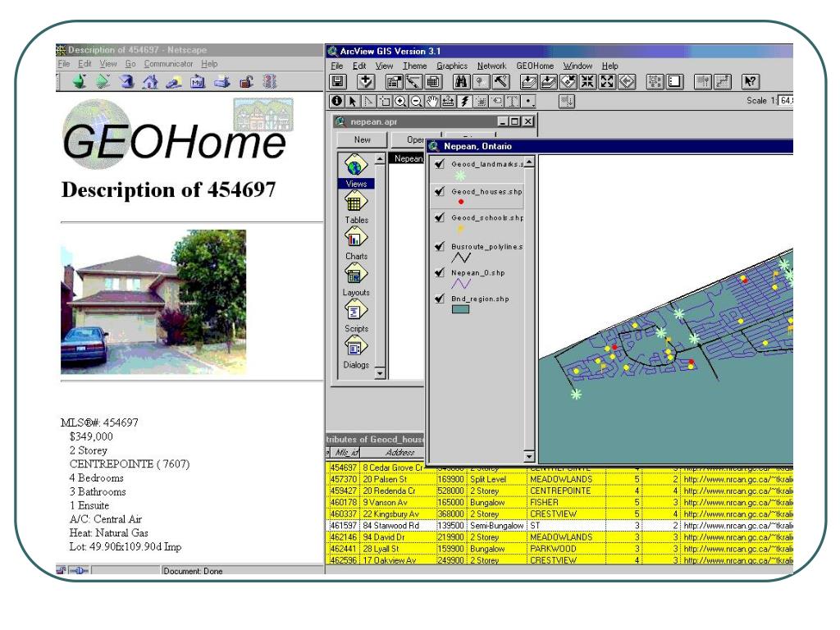Image resolution: width=840 pixels, height=630 pixels.
Task: Select the Text tool
Action: click(513, 101)
